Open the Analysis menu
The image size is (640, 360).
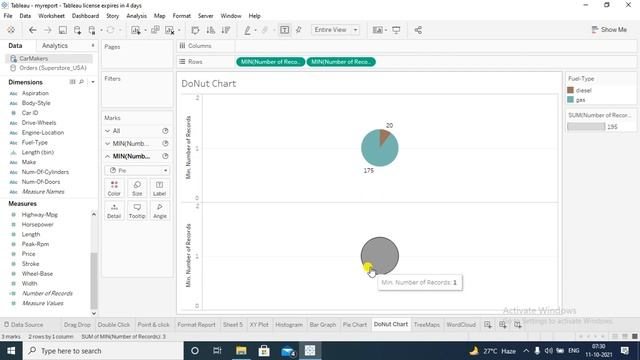[x=136, y=16]
